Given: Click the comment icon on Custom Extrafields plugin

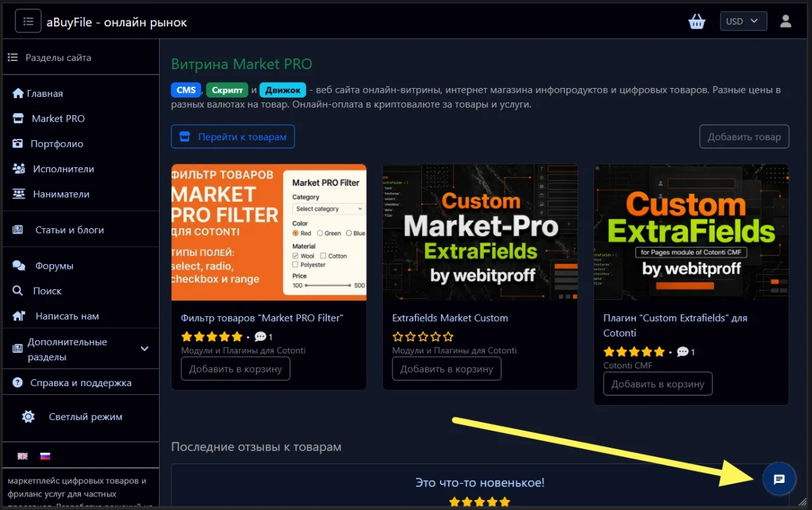Looking at the screenshot, I should click(x=682, y=352).
